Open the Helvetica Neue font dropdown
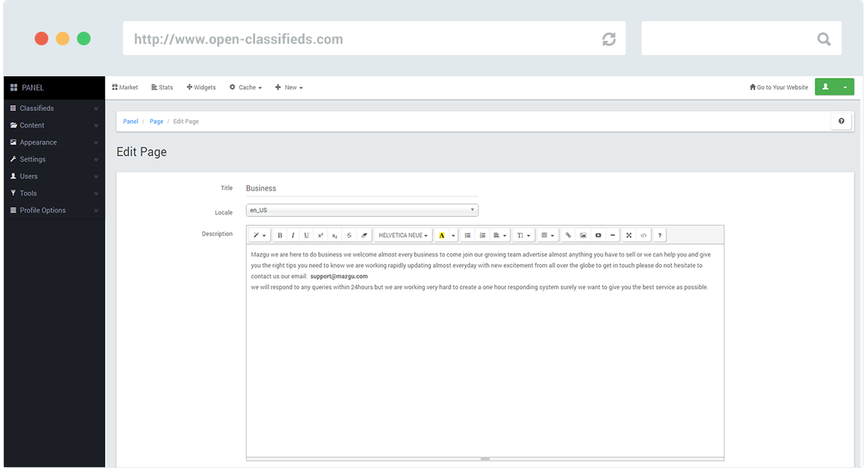The width and height of the screenshot is (868, 468). [403, 236]
